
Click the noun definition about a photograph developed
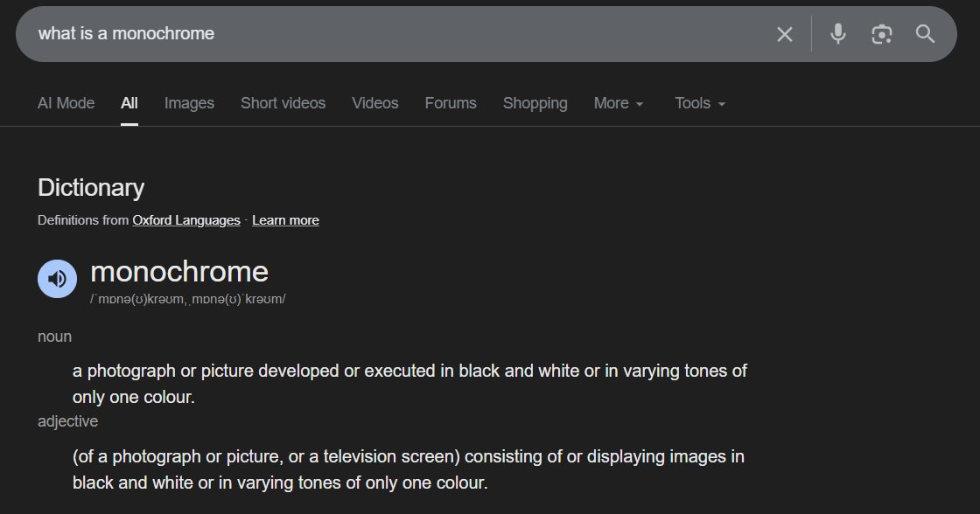tap(409, 384)
